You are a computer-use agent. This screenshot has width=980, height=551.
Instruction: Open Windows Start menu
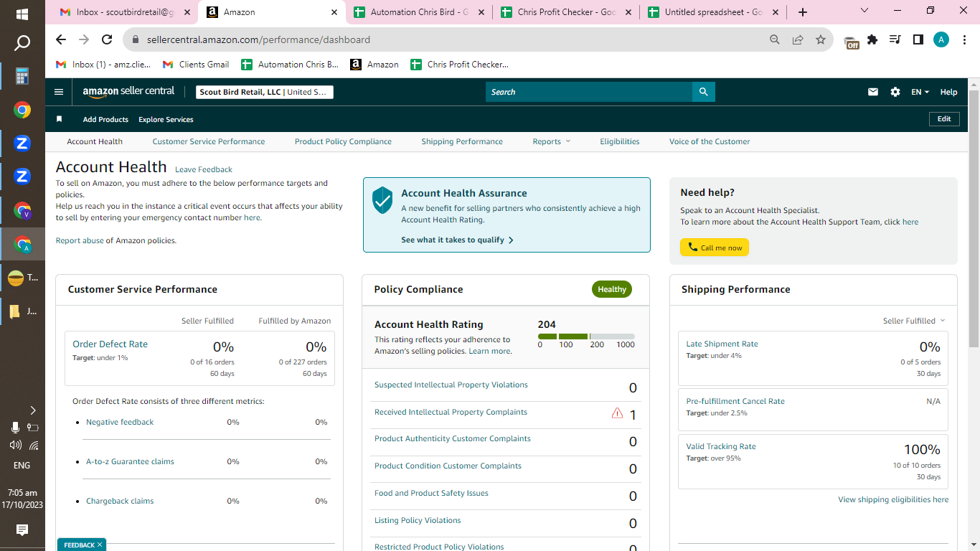pyautogui.click(x=22, y=14)
